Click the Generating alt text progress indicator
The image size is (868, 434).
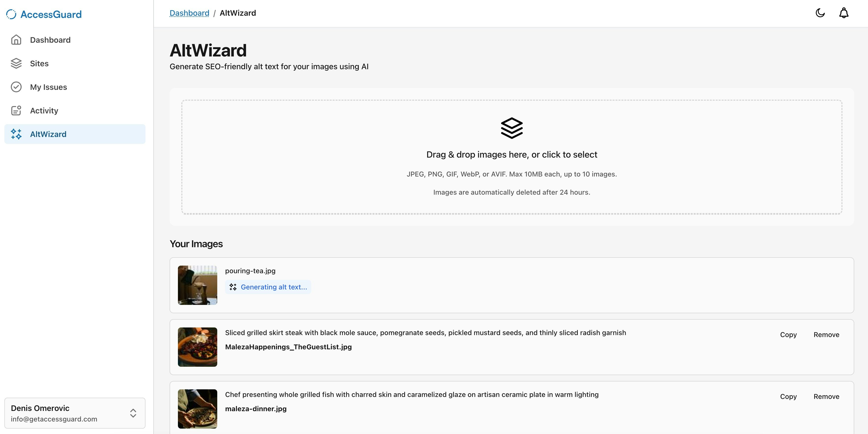[x=268, y=287]
